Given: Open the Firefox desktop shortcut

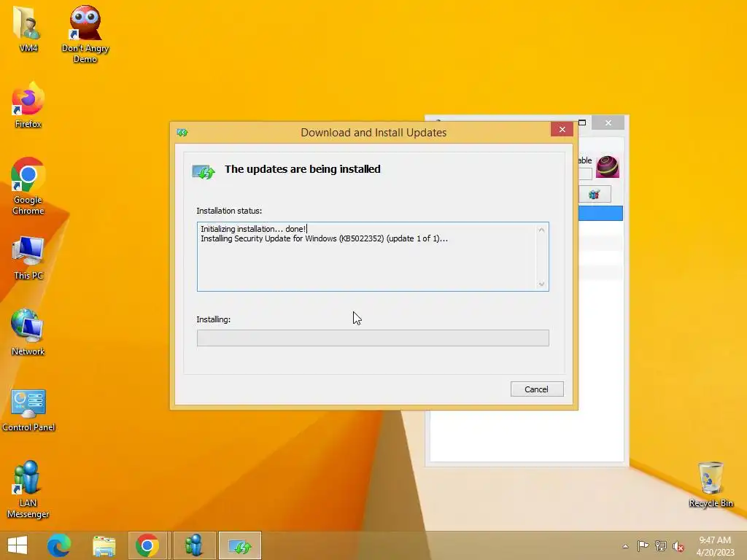Looking at the screenshot, I should pos(28,105).
